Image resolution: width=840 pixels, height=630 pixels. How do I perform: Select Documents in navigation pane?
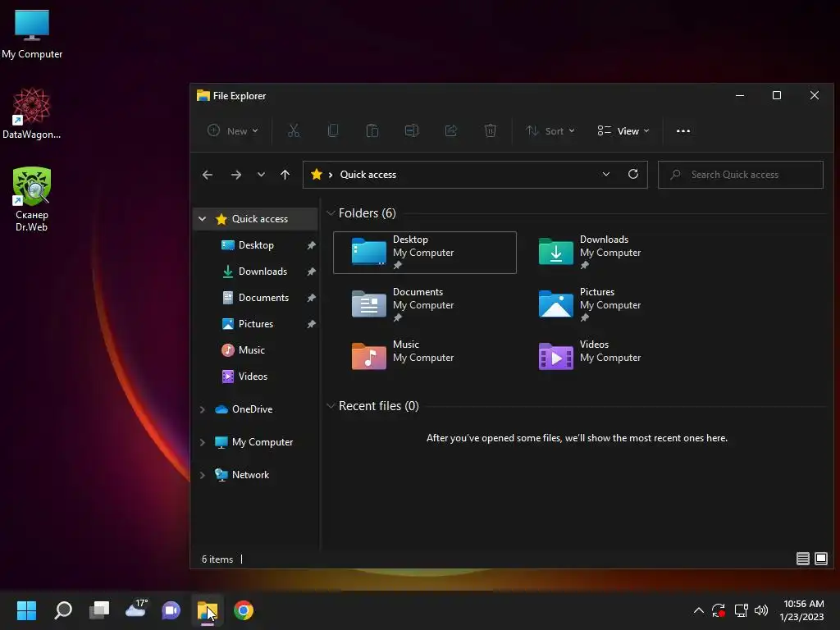pos(263,298)
